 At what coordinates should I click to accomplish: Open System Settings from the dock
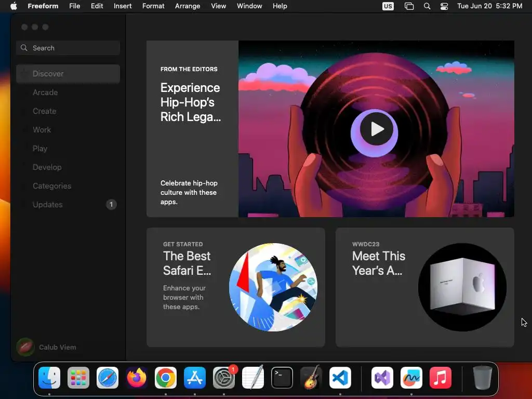pos(224,378)
